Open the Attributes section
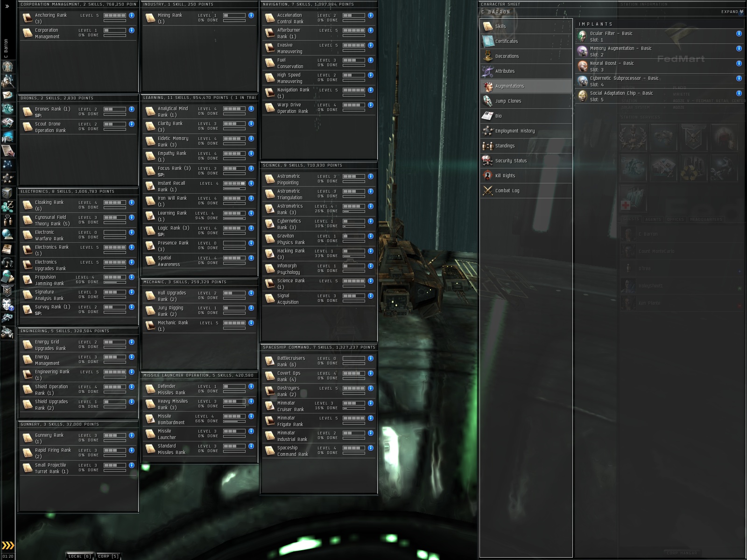This screenshot has height=560, width=747. [526, 71]
